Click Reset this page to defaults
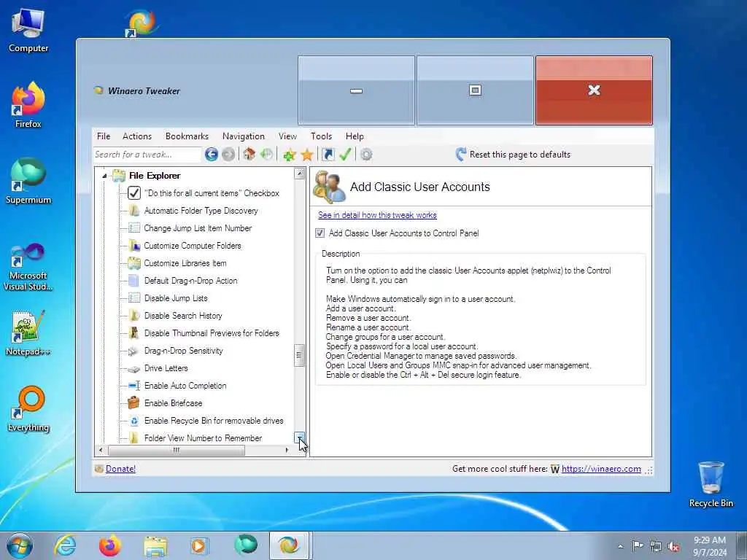The width and height of the screenshot is (747, 560). point(513,155)
